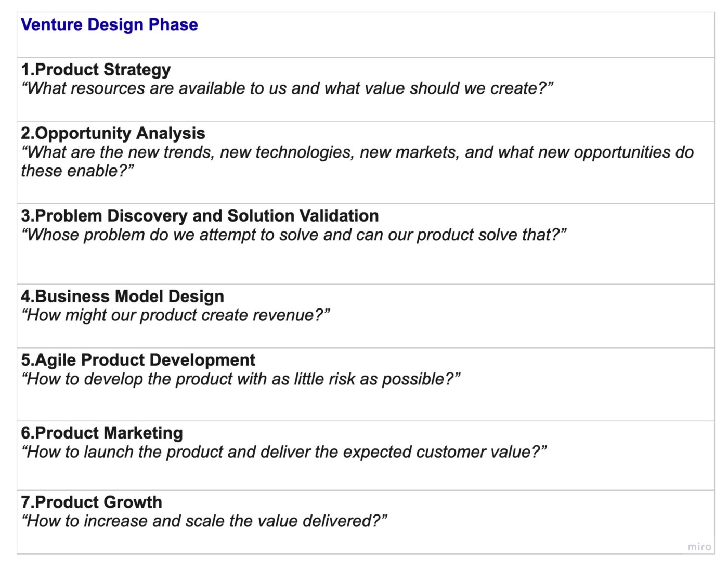This screenshot has width=728, height=567.
Task: Click the whose problem question text
Action: [294, 235]
